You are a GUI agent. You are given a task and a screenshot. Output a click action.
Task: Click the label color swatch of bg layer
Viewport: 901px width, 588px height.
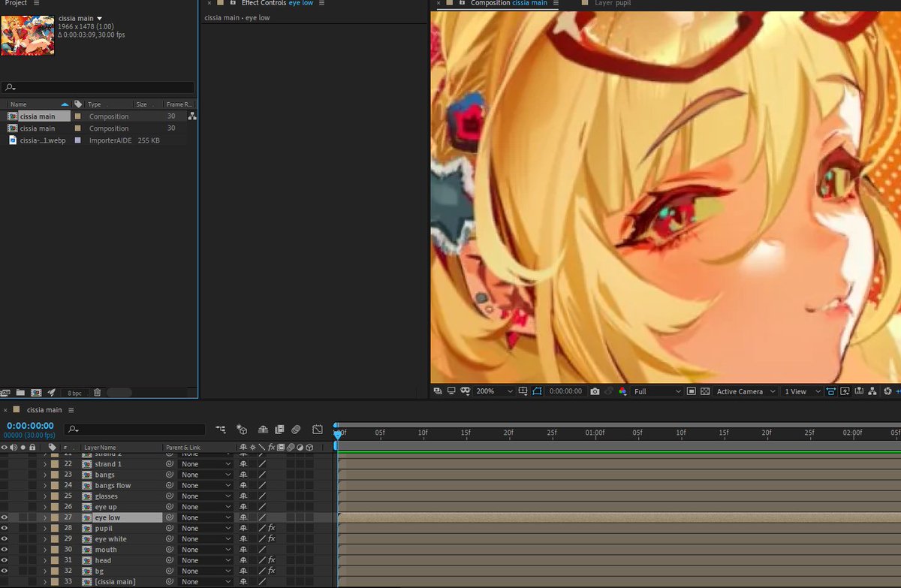click(x=54, y=571)
